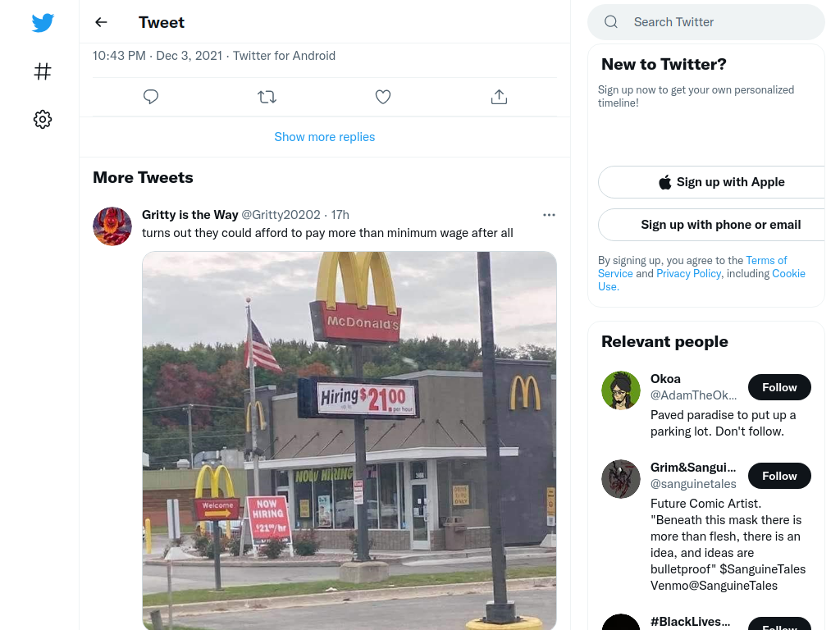Click the Twitter bird home logo
Image resolution: width=840 pixels, height=630 pixels.
point(43,22)
